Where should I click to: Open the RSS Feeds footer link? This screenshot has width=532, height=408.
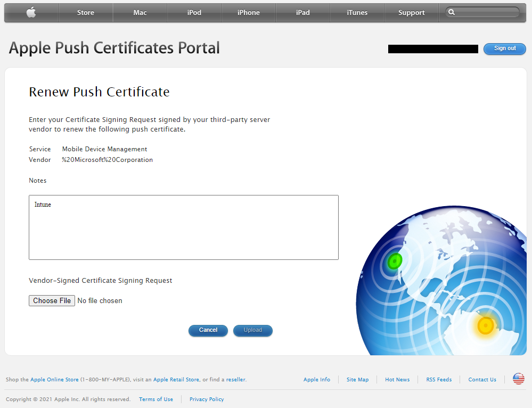(439, 379)
